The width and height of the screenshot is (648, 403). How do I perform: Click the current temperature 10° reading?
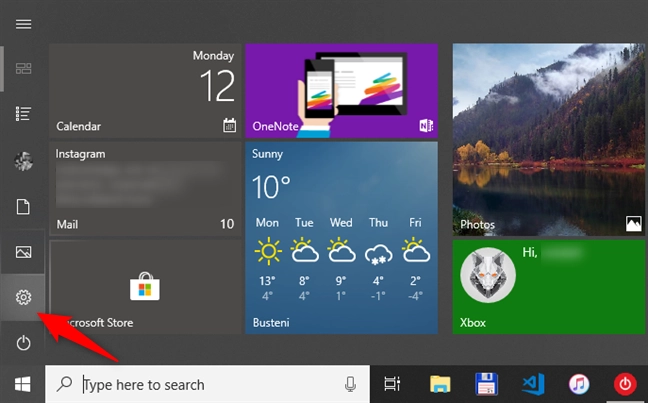(271, 187)
